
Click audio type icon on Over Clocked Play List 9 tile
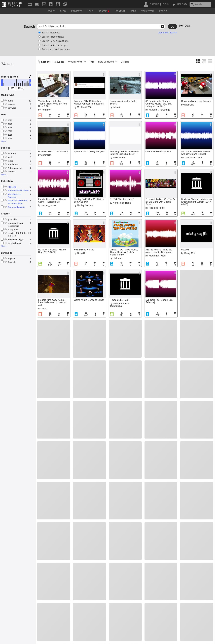[148, 163]
